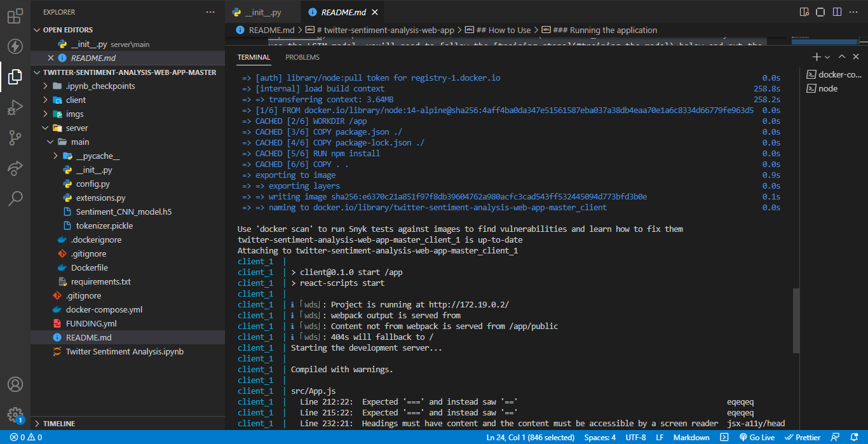The height and width of the screenshot is (444, 868).
Task: Select the node terminal instance
Action: tap(834, 88)
